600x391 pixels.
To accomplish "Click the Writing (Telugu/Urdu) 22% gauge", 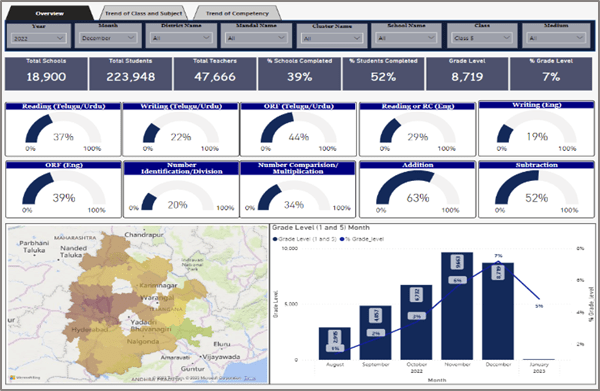I will click(181, 129).
